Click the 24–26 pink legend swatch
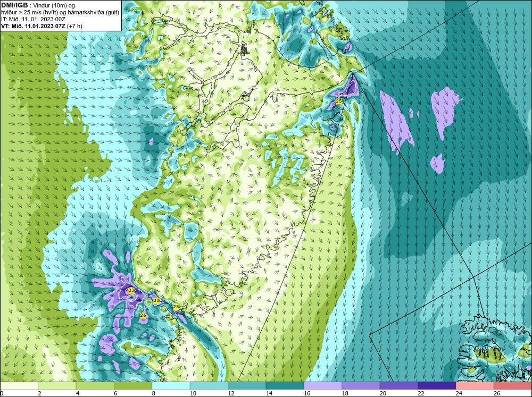This screenshot has width=532, height=397. pyautogui.click(x=475, y=386)
